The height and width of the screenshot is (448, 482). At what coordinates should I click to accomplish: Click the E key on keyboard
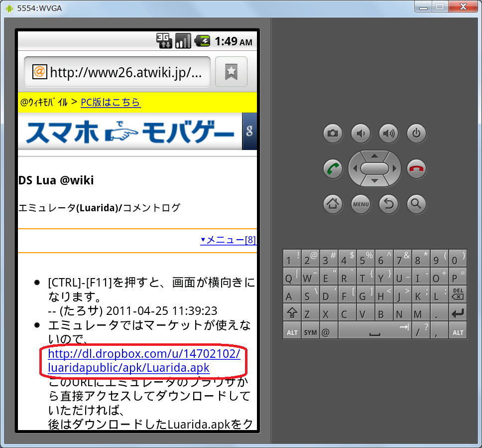[329, 277]
